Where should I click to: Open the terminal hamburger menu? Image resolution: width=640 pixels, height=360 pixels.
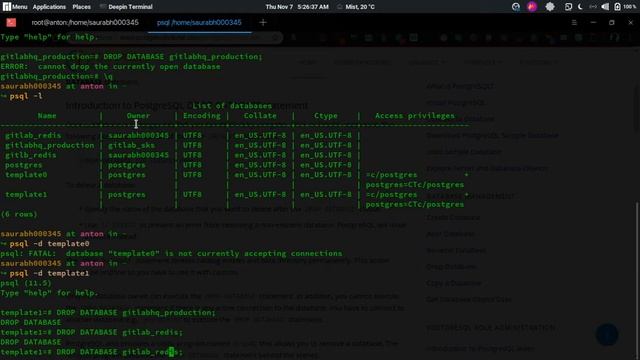pyautogui.click(x=574, y=22)
